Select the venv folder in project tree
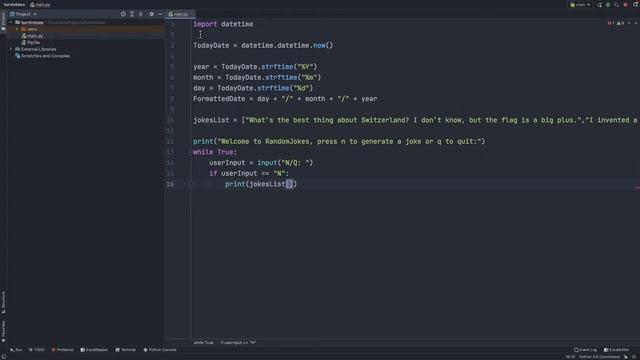The image size is (640, 360). click(29, 29)
